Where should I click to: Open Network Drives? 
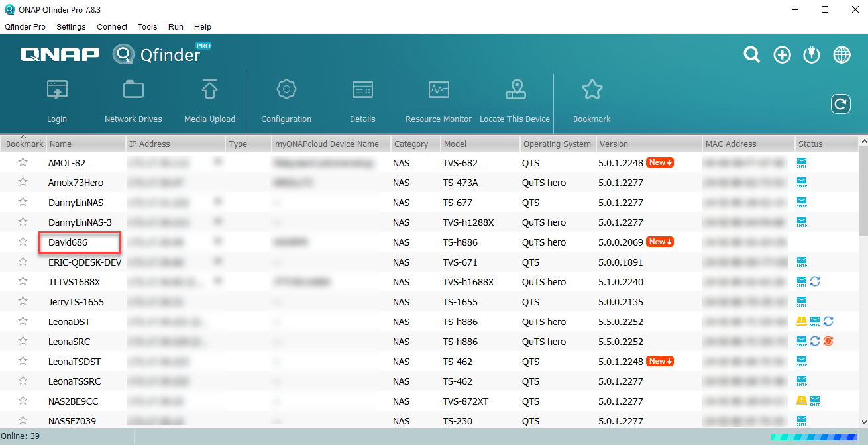pos(133,99)
